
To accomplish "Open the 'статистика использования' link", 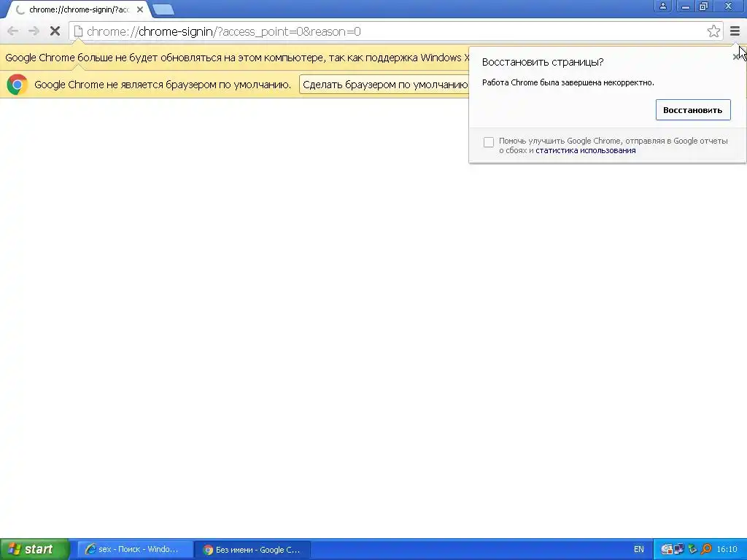I will click(x=585, y=150).
